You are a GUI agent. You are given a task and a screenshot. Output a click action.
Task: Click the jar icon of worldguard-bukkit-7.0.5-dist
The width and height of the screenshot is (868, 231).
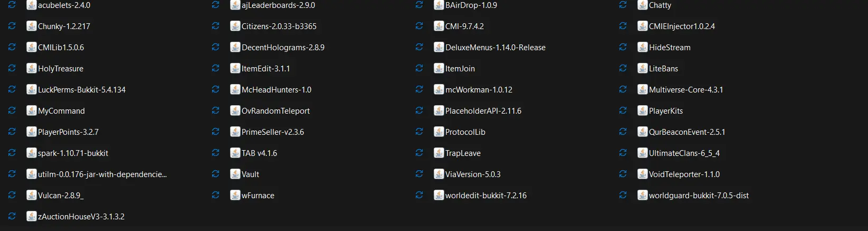coord(643,195)
